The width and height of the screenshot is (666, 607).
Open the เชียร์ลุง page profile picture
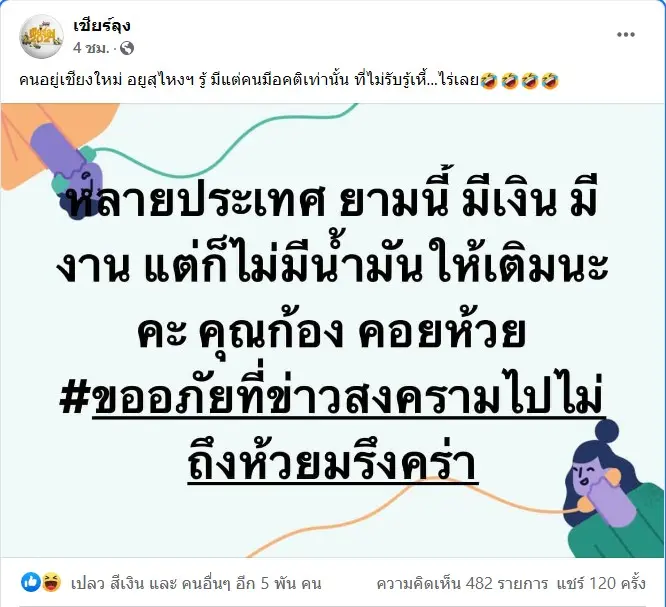[x=42, y=36]
